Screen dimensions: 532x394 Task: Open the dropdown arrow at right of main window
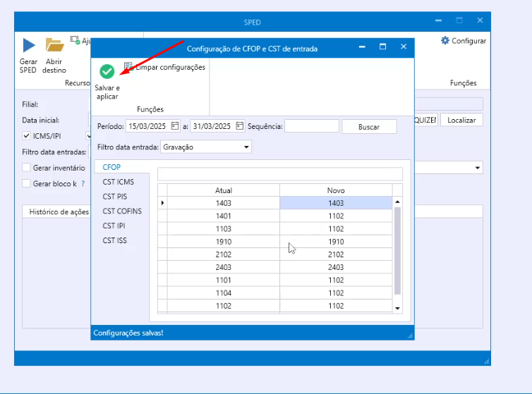click(478, 168)
